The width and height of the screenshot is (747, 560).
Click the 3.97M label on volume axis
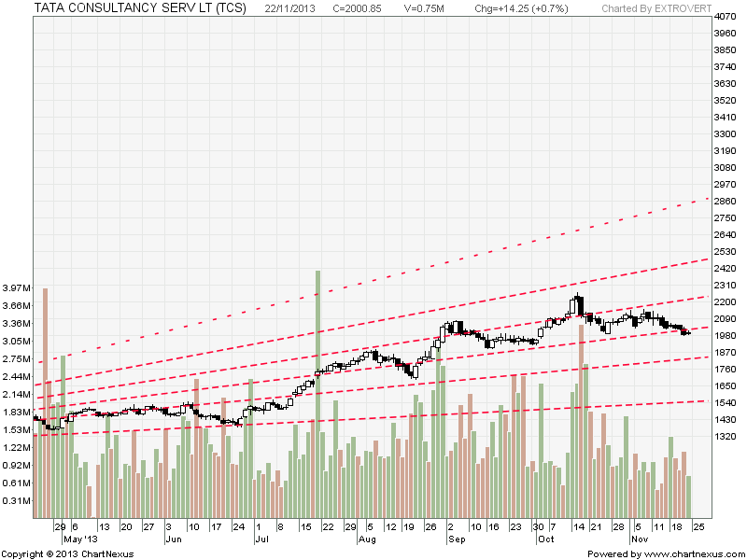18,287
